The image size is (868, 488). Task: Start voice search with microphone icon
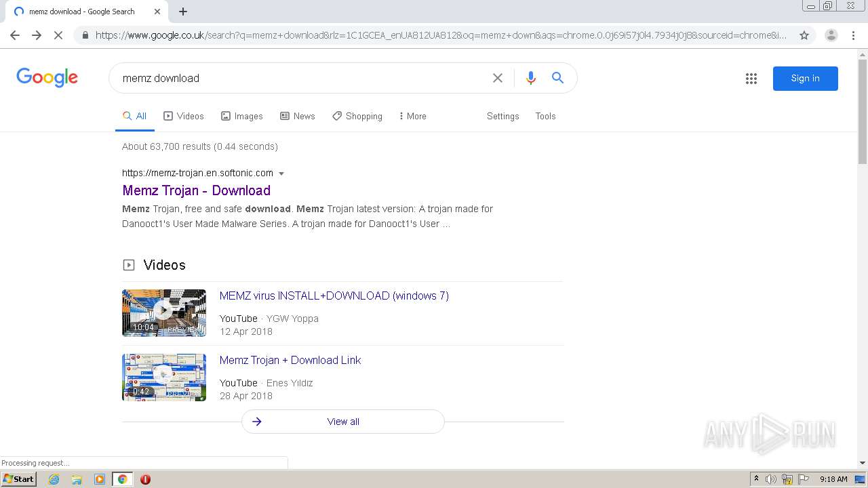click(x=531, y=78)
